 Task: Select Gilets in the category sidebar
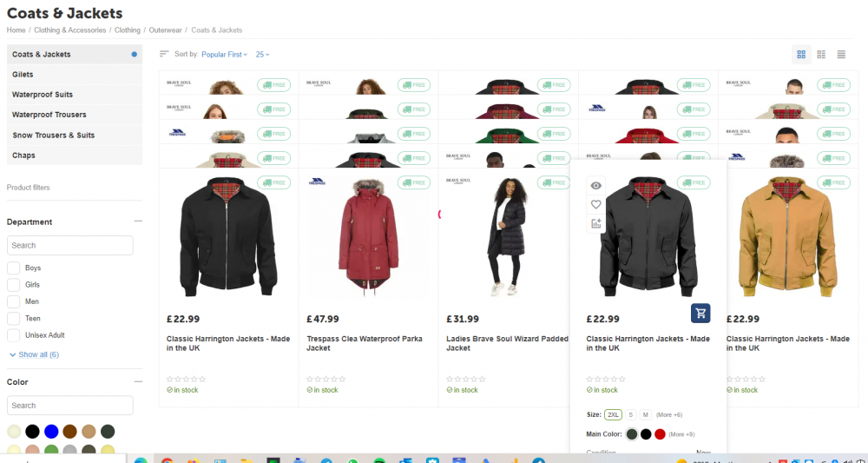(23, 75)
